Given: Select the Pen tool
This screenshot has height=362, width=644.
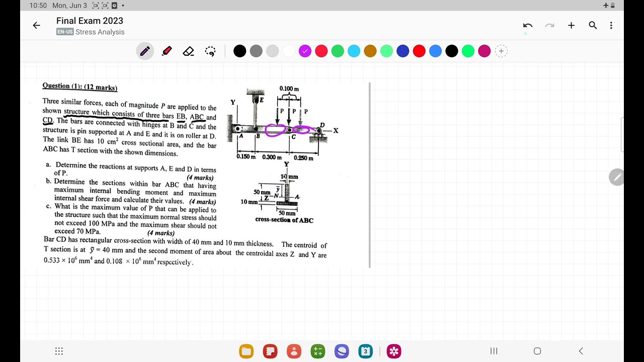Looking at the screenshot, I should (x=145, y=51).
